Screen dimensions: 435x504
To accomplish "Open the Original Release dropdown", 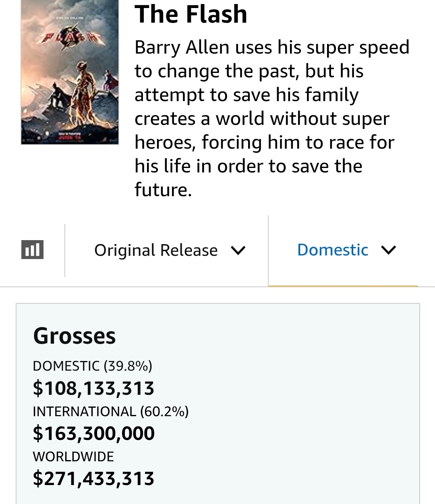I will click(x=156, y=250).
